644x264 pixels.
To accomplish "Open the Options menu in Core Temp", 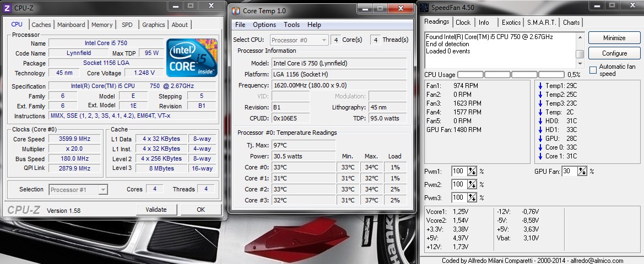I will pos(264,25).
